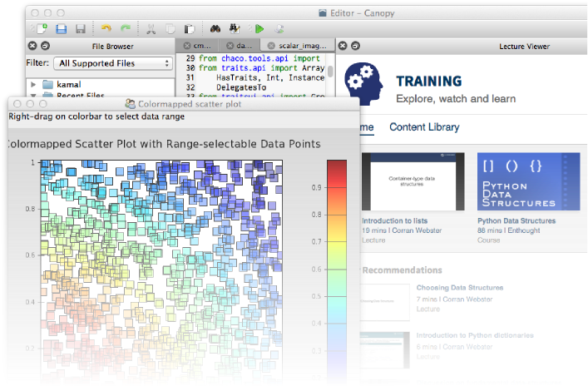This screenshot has width=588, height=386.
Task: Open Find and Replace binoculars-with-pencil icon
Action: [x=235, y=28]
